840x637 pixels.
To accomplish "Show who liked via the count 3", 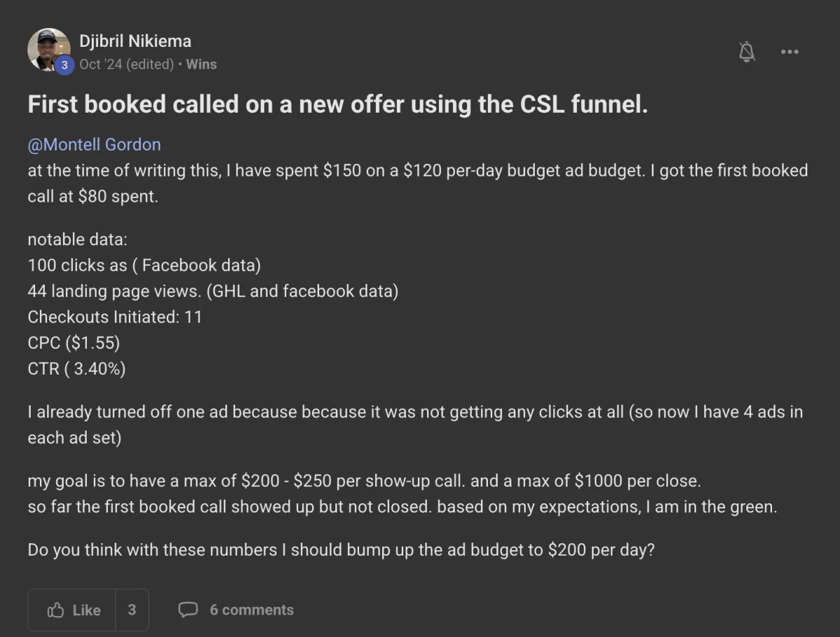I will pos(132,610).
